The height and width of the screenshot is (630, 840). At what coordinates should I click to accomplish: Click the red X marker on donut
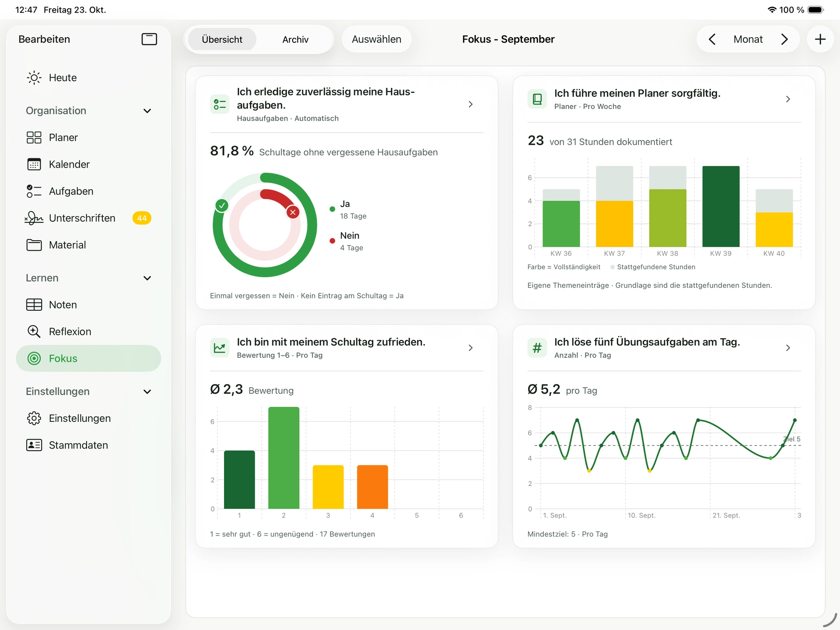click(x=293, y=212)
